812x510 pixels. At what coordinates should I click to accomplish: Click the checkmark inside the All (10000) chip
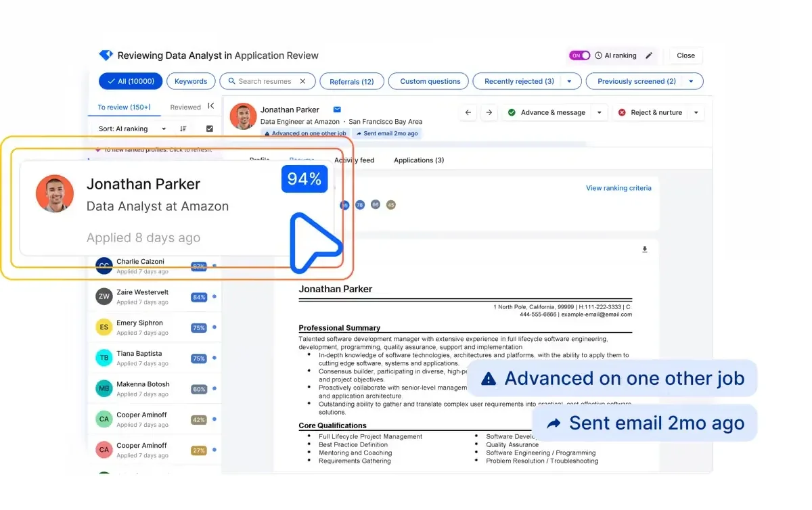110,81
